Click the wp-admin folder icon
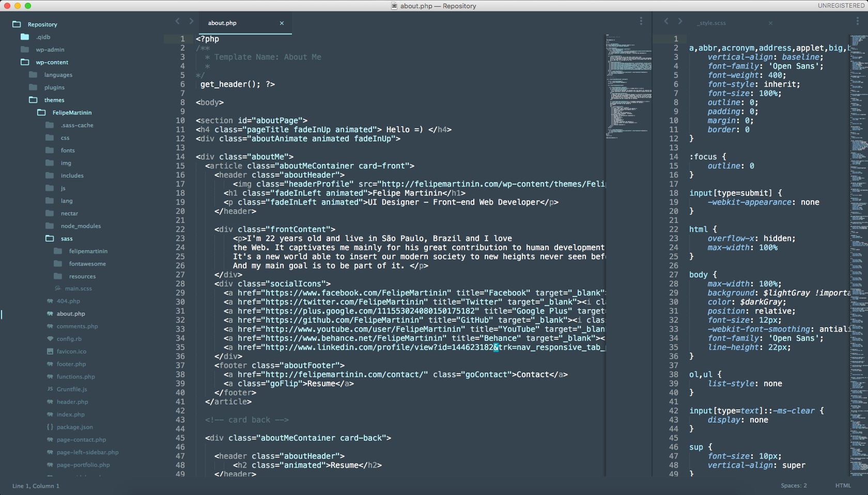868x495 pixels. coord(25,50)
